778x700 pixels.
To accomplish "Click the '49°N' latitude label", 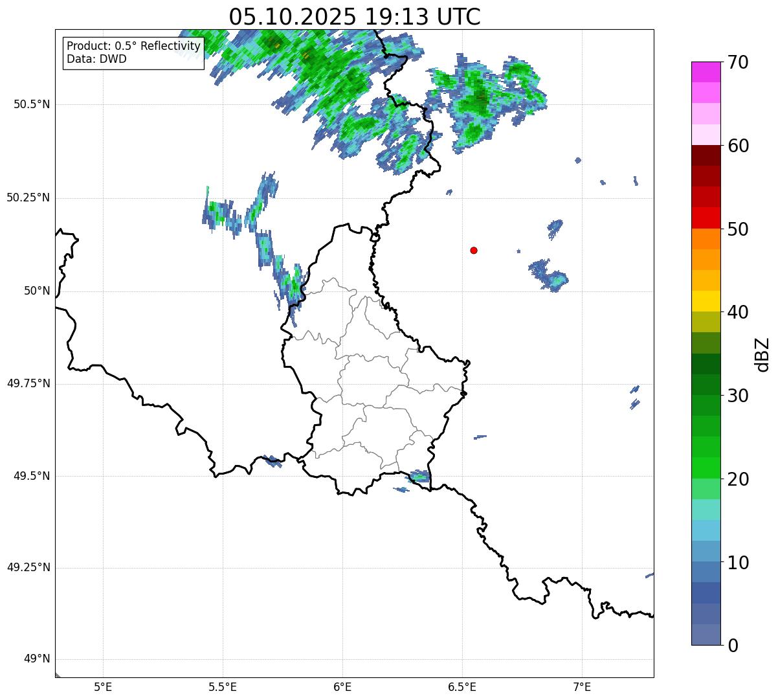I will (37, 659).
